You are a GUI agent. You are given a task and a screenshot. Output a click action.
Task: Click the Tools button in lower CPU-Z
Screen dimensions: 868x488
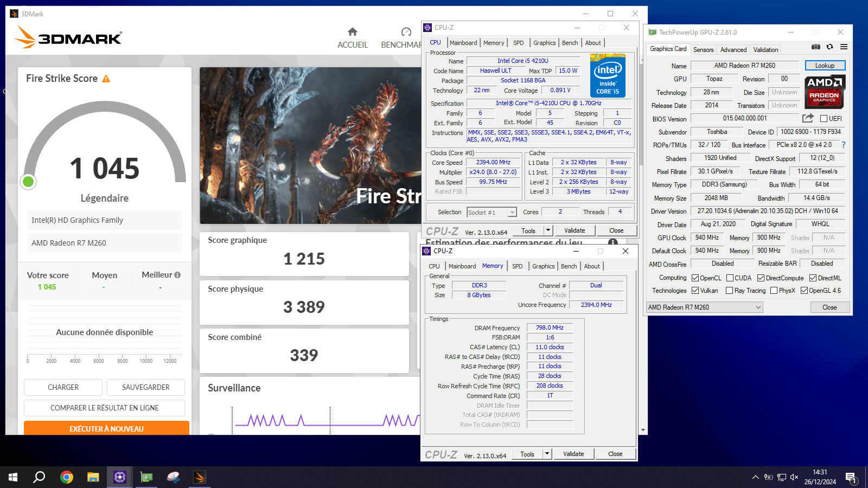click(x=527, y=454)
